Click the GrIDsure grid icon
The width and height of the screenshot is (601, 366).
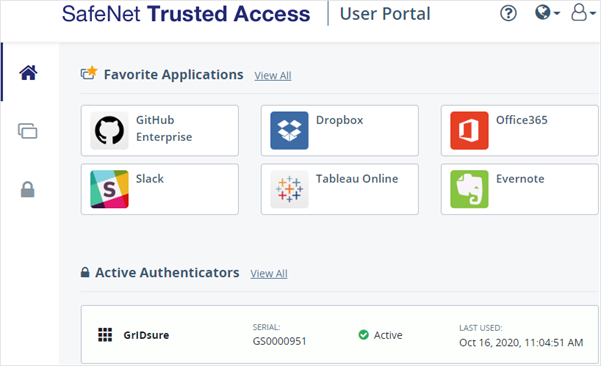tap(105, 335)
